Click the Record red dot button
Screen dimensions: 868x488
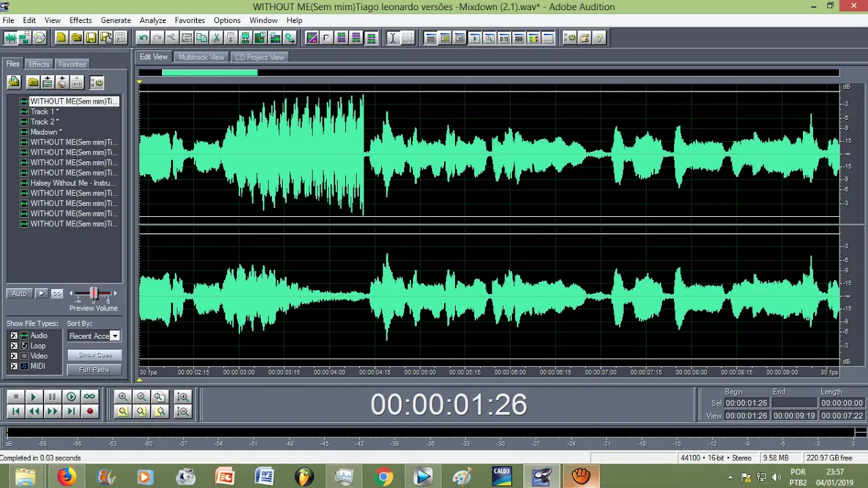[x=89, y=411]
